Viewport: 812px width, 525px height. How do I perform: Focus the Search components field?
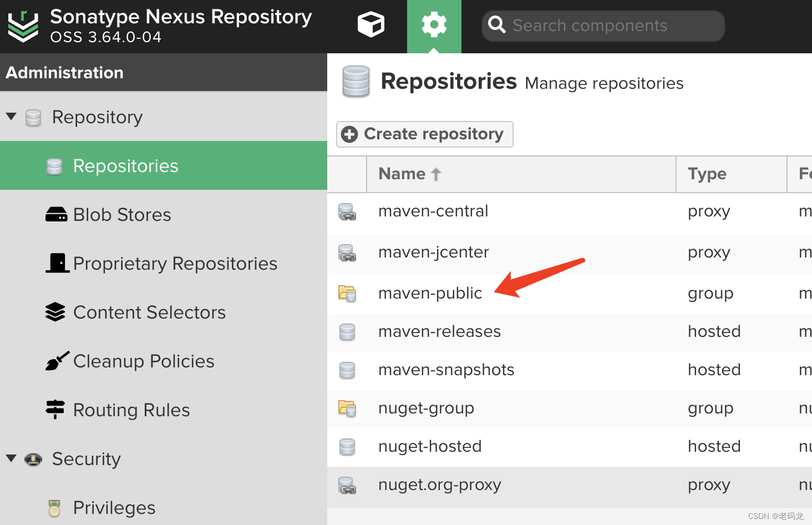(x=603, y=26)
